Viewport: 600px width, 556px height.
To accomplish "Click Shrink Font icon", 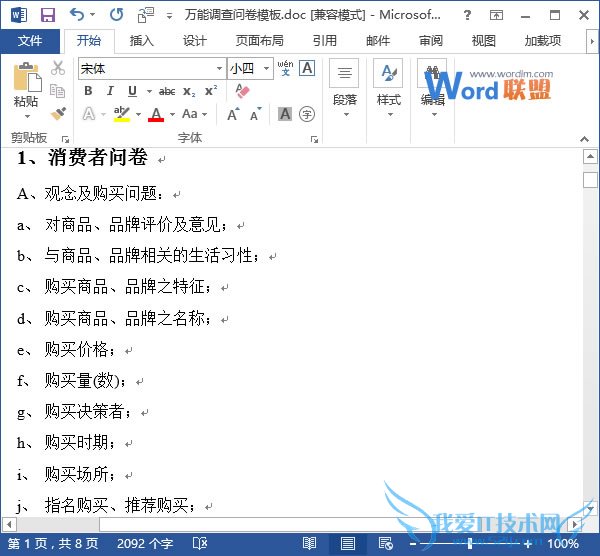I will pyautogui.click(x=256, y=114).
